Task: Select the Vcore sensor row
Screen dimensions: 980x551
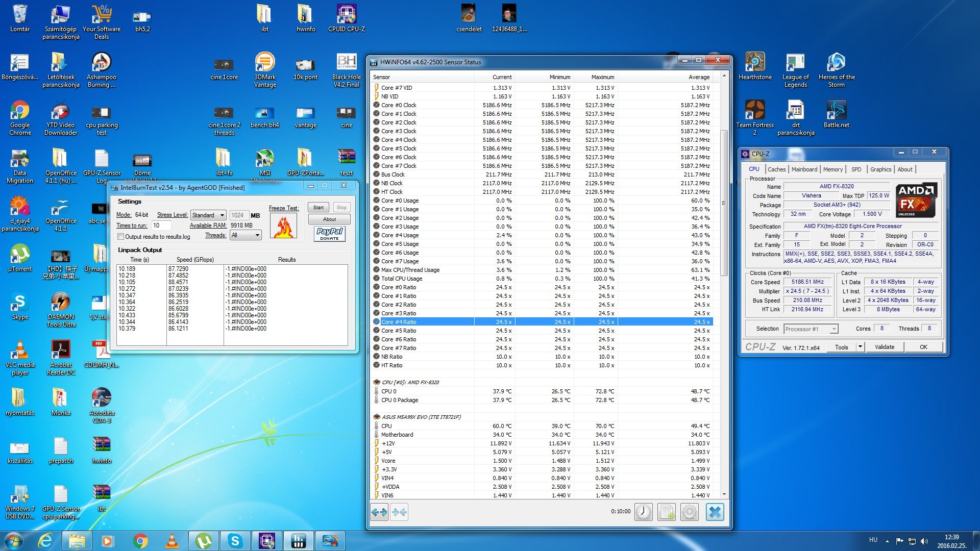Action: tap(542, 461)
